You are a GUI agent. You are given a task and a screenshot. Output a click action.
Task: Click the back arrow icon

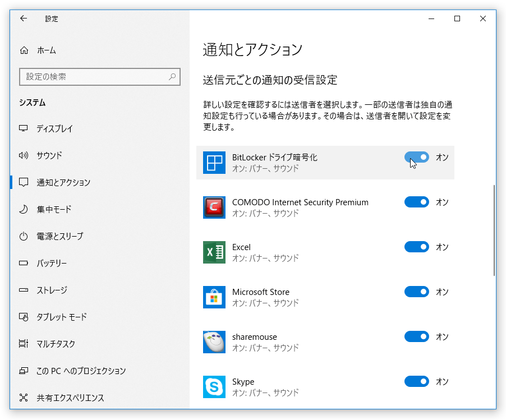24,19
